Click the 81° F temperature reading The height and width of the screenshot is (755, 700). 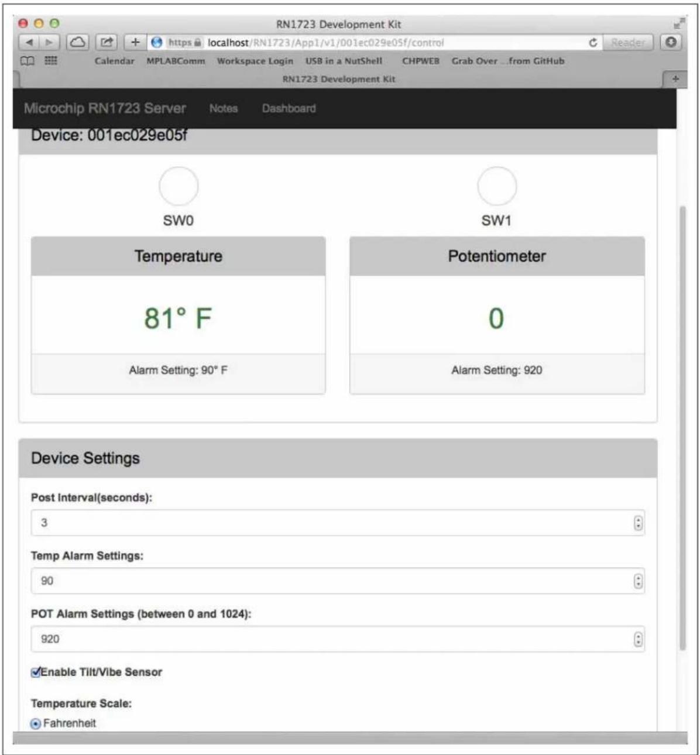[178, 318]
